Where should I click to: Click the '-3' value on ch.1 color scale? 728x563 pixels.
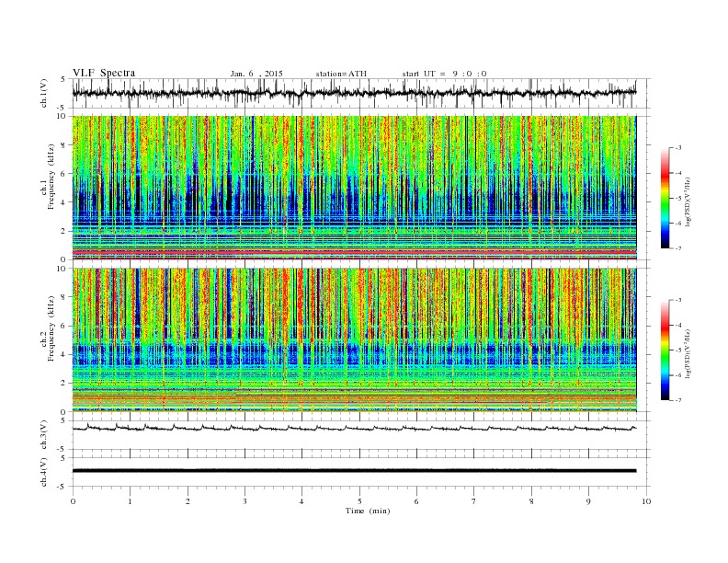tap(677, 148)
